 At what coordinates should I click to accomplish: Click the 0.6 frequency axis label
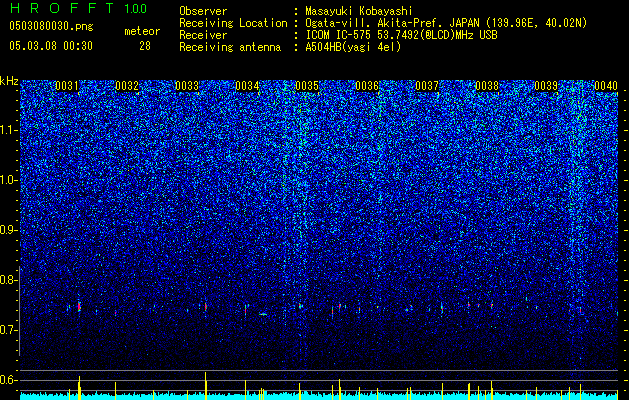9,380
